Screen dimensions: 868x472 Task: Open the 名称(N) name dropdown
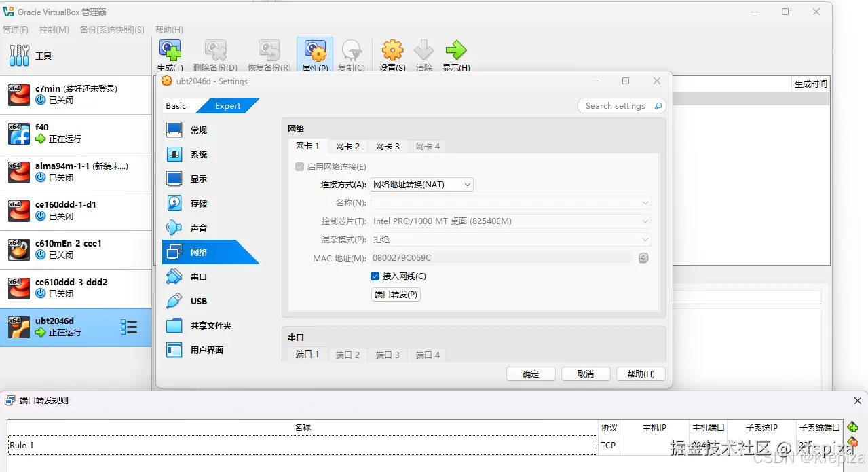pos(510,202)
